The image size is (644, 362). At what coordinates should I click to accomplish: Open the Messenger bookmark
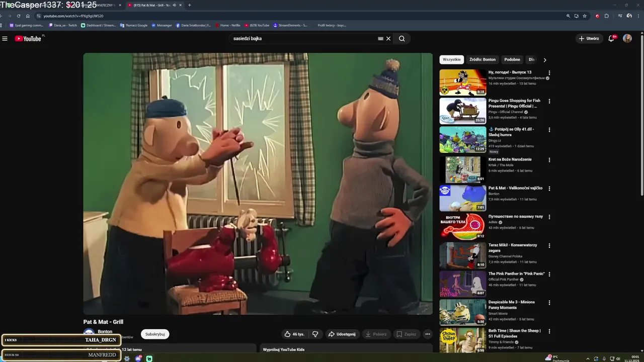point(162,25)
